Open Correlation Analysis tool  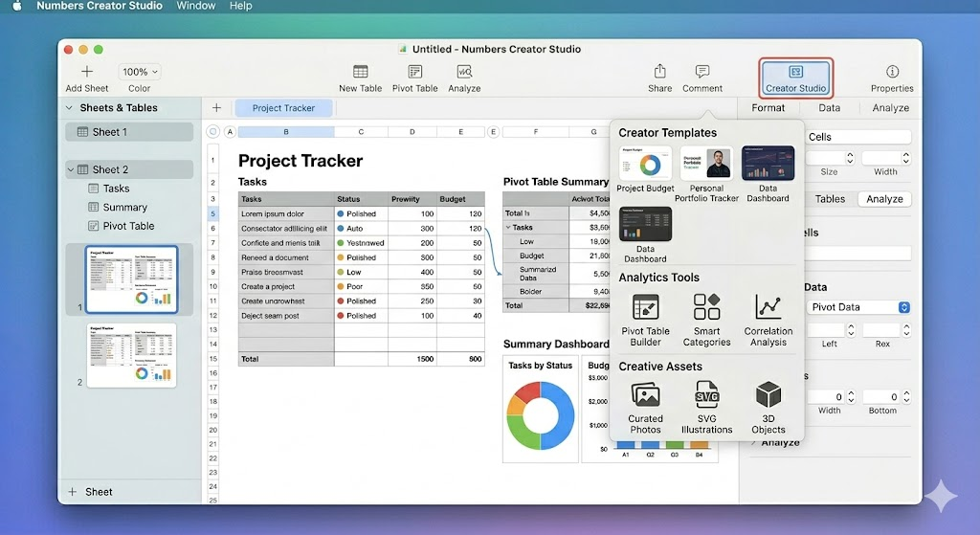[768, 320]
